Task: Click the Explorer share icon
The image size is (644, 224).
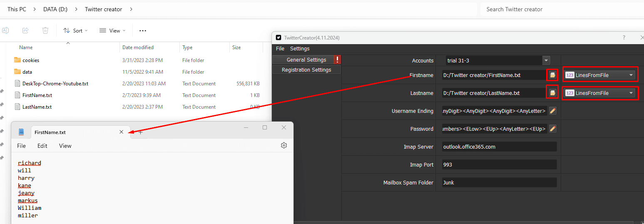Action: point(25,30)
